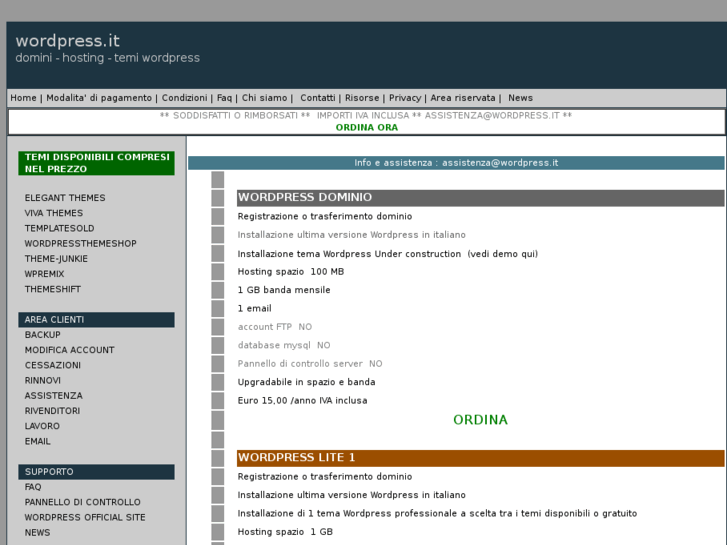Click Temi disponibili compresi nel prezzo banner

click(96, 163)
